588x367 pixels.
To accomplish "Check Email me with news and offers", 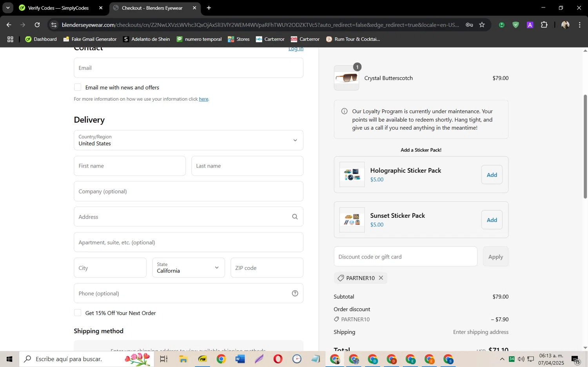I will click(78, 87).
